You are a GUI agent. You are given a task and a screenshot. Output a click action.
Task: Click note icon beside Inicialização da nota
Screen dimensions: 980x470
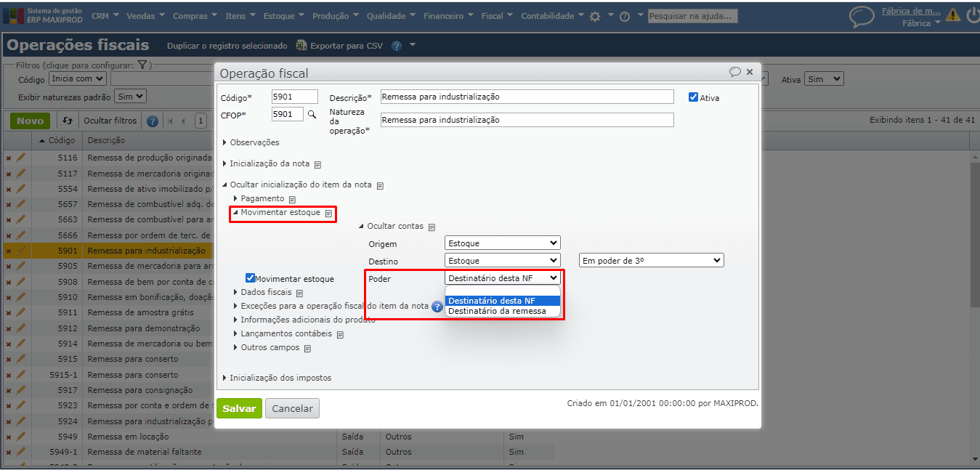tap(317, 164)
